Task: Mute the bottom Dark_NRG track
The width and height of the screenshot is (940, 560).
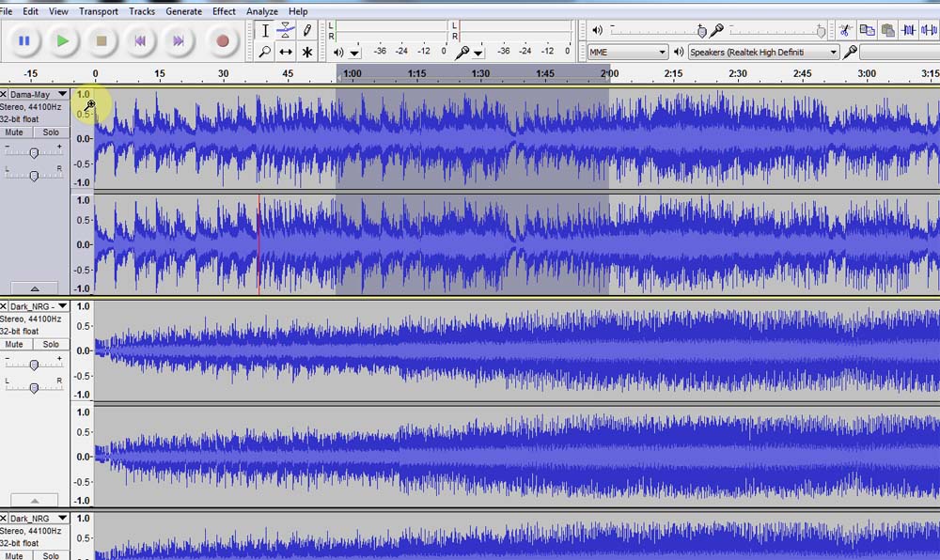Action: 14,556
